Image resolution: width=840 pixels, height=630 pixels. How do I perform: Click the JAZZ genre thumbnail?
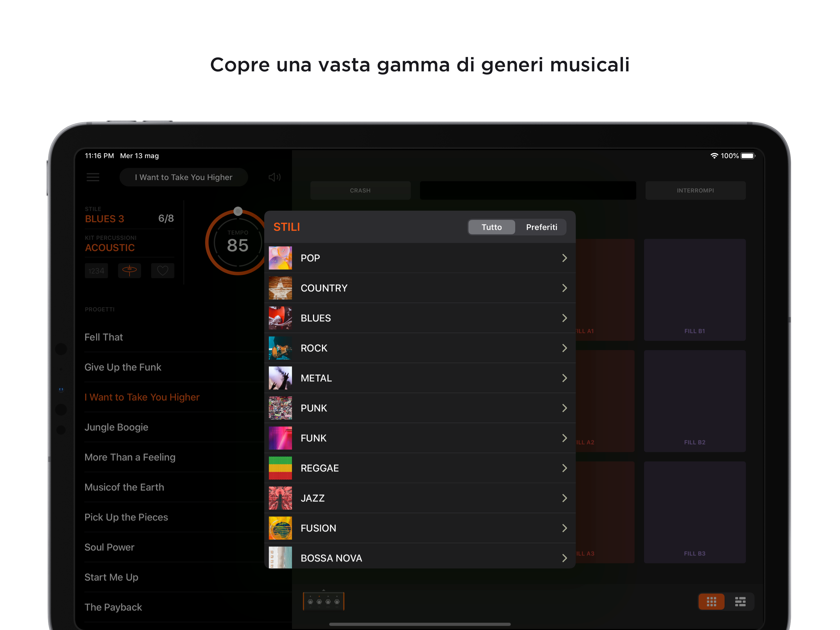click(x=280, y=498)
